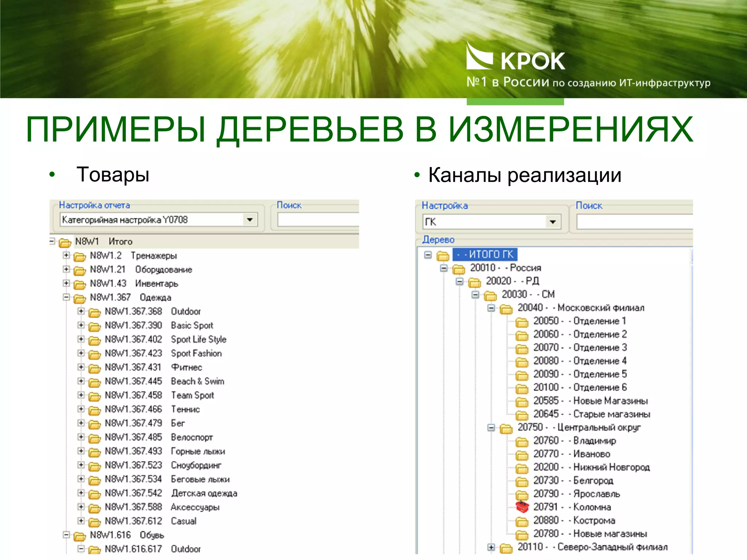Click the folder icon next to Фитнес
The height and width of the screenshot is (560, 747).
pos(94,368)
